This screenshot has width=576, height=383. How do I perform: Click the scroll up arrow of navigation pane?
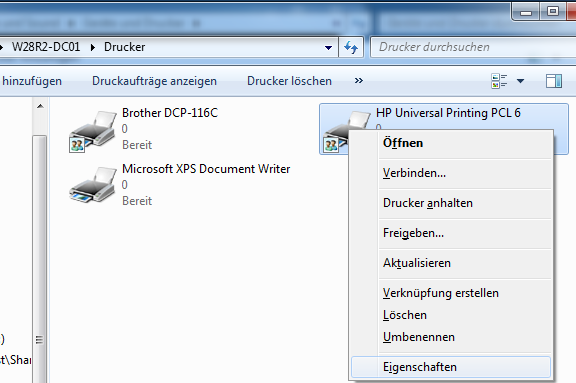point(40,106)
